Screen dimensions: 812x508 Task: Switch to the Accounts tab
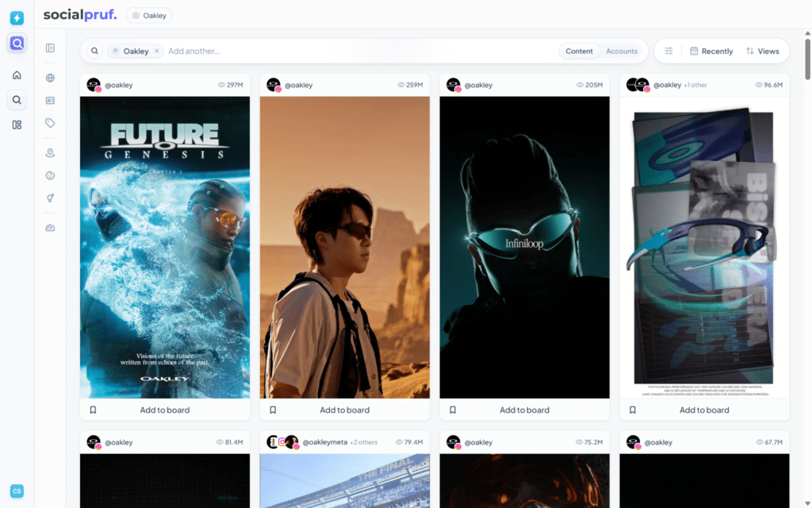tap(622, 52)
